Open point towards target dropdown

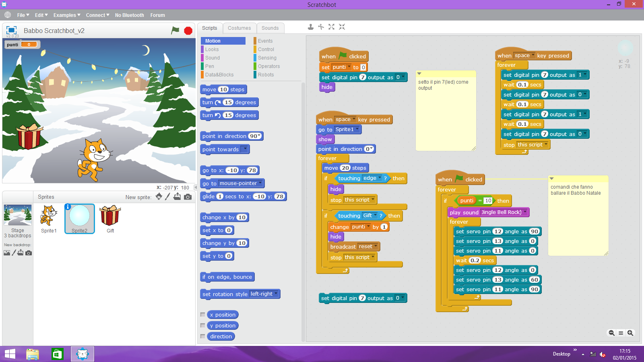coord(244,149)
